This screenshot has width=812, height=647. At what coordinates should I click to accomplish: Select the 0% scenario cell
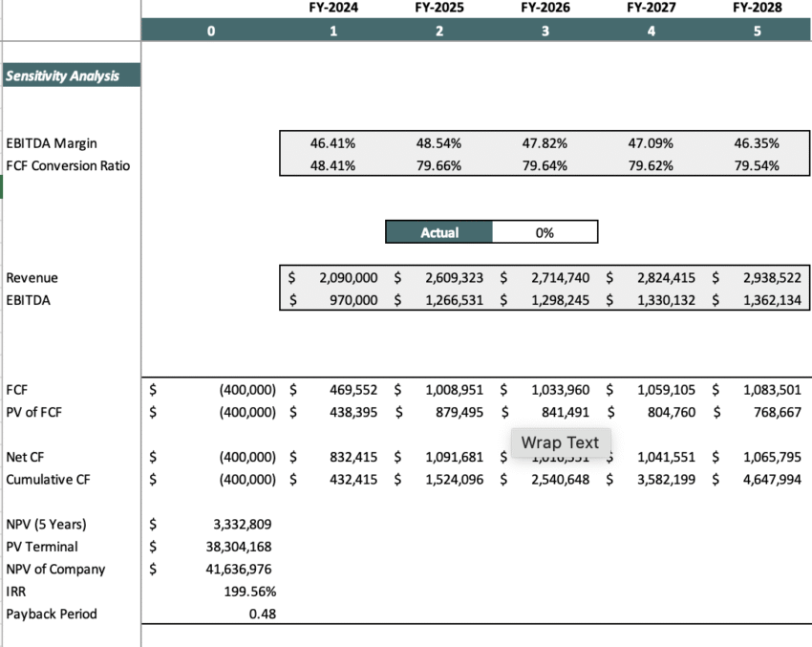pyautogui.click(x=545, y=231)
